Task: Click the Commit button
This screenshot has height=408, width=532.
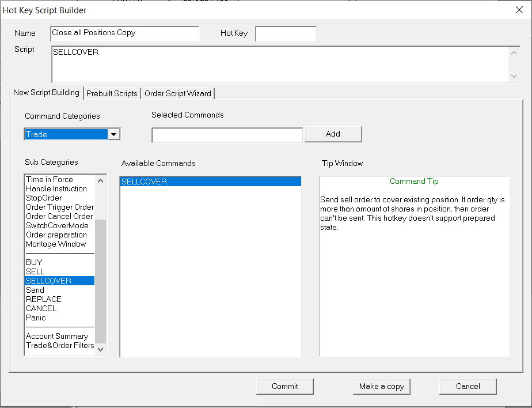Action: click(x=285, y=386)
